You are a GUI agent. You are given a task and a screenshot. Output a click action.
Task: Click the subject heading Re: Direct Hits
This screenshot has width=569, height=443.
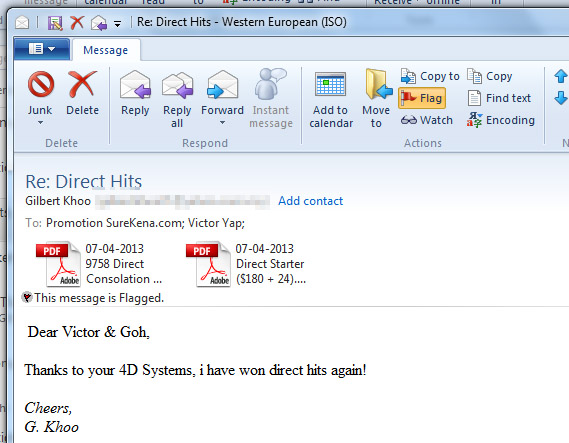point(83,181)
